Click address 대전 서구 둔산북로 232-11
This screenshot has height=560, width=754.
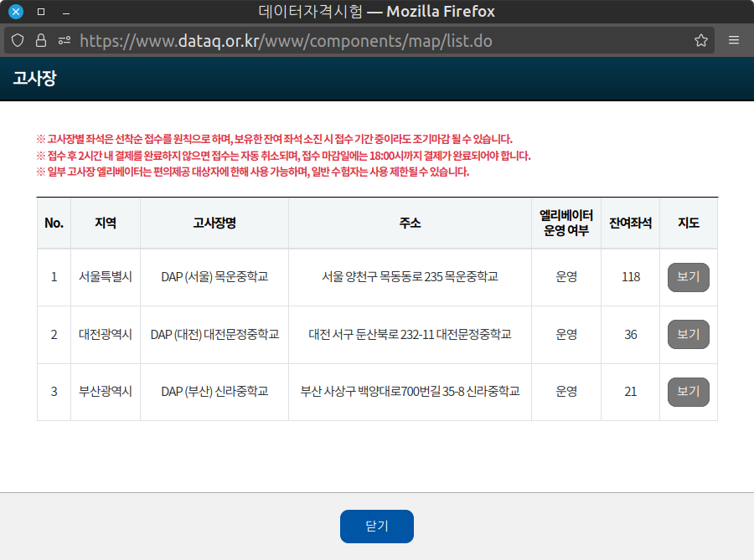tap(411, 334)
